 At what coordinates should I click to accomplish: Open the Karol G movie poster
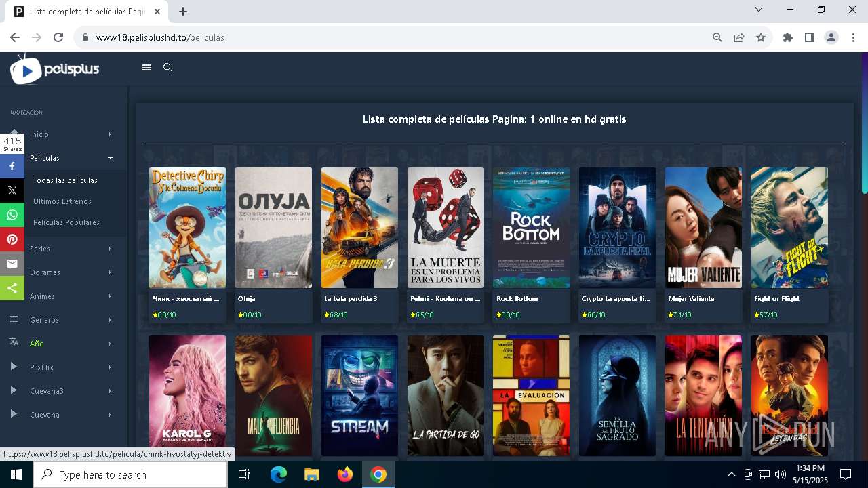click(187, 396)
